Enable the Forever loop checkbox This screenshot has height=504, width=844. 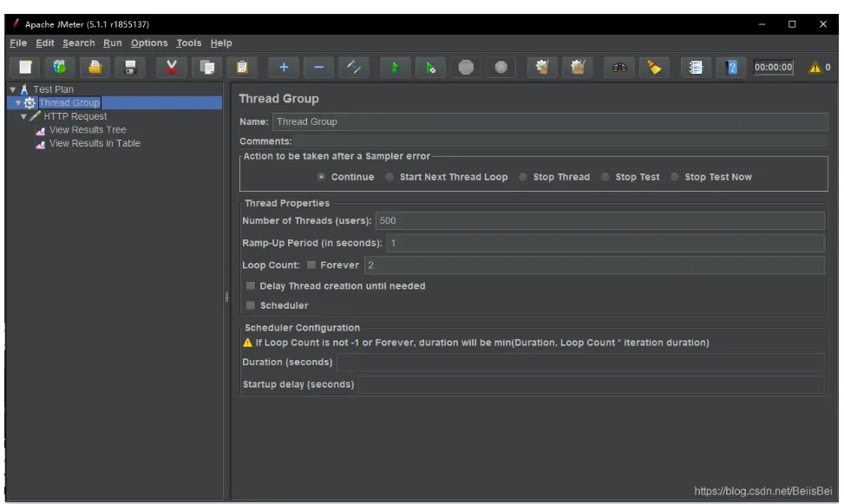(x=311, y=265)
